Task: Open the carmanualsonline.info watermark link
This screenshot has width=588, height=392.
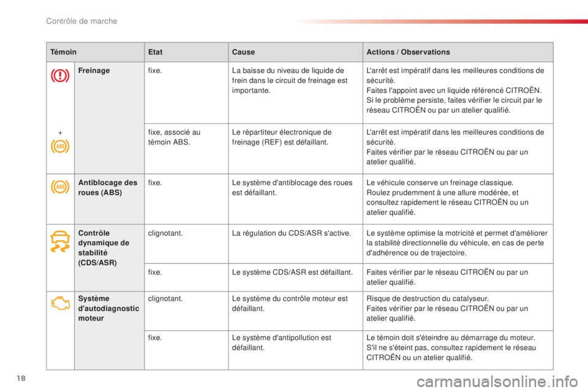Action: [x=497, y=382]
